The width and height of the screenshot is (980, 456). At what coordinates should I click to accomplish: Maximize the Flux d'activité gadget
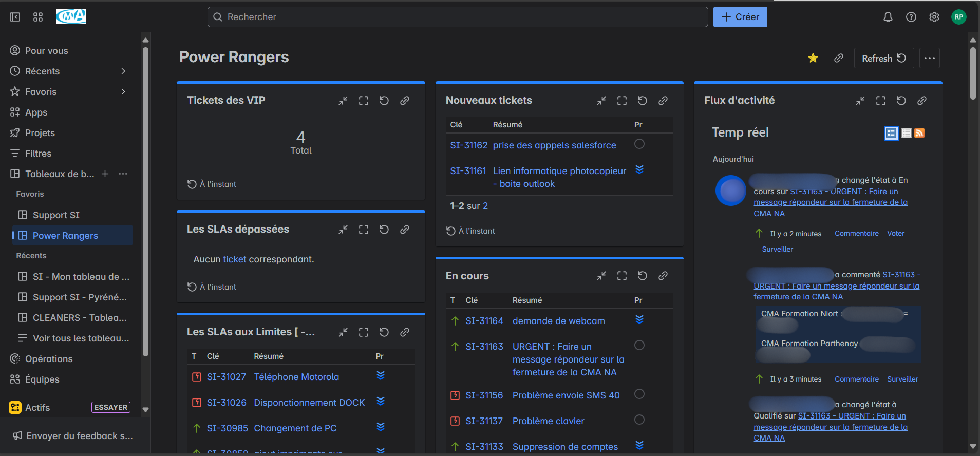[x=881, y=101]
